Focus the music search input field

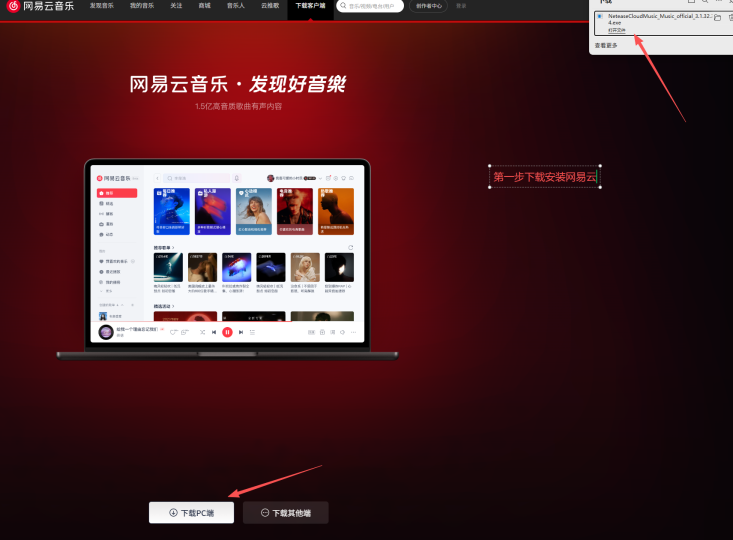[370, 6]
